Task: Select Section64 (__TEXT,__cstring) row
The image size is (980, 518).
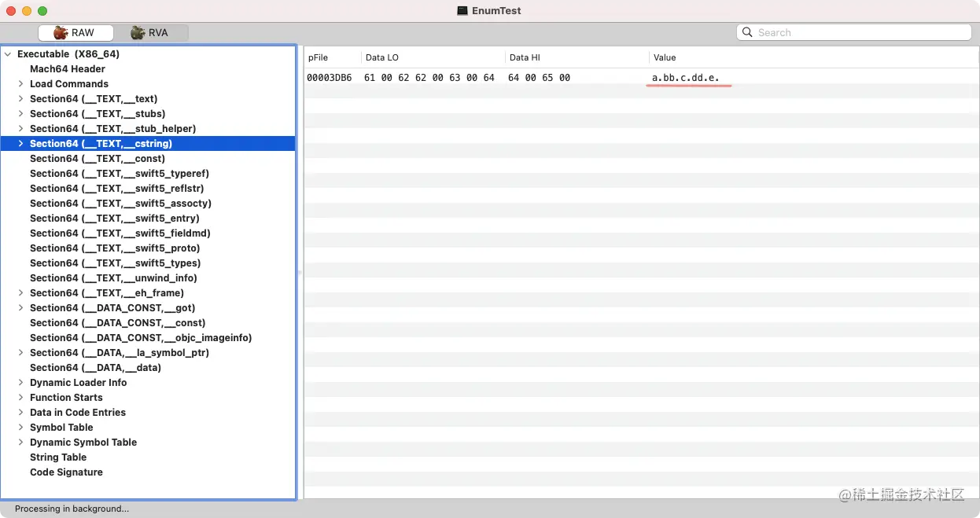Action: coord(148,144)
